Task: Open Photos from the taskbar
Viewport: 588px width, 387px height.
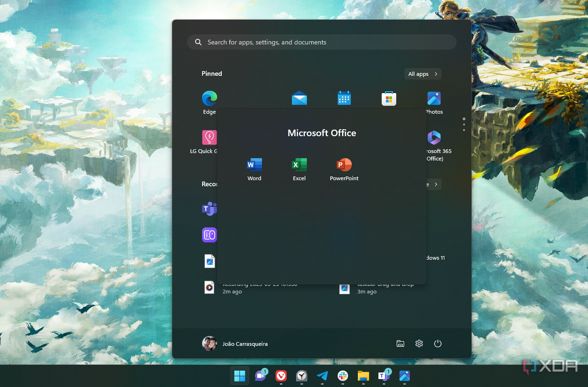Action: point(405,376)
